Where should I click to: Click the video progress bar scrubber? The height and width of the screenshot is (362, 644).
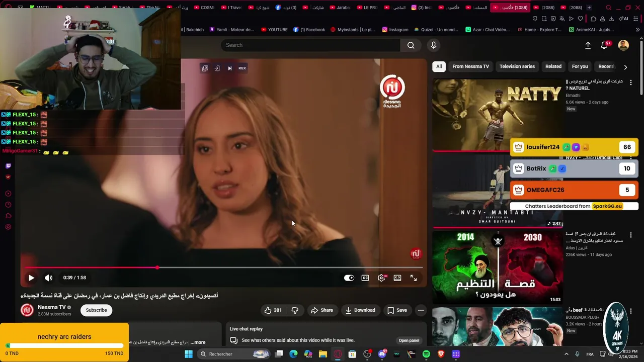click(157, 267)
